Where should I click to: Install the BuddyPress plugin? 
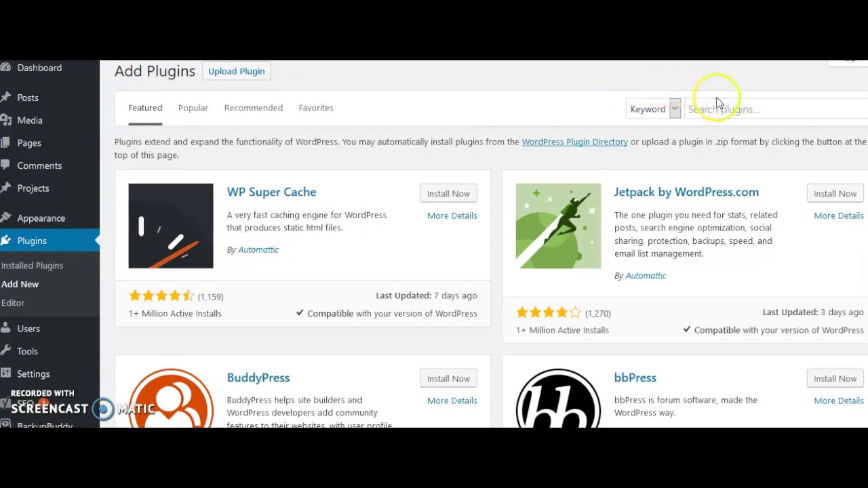pos(448,378)
